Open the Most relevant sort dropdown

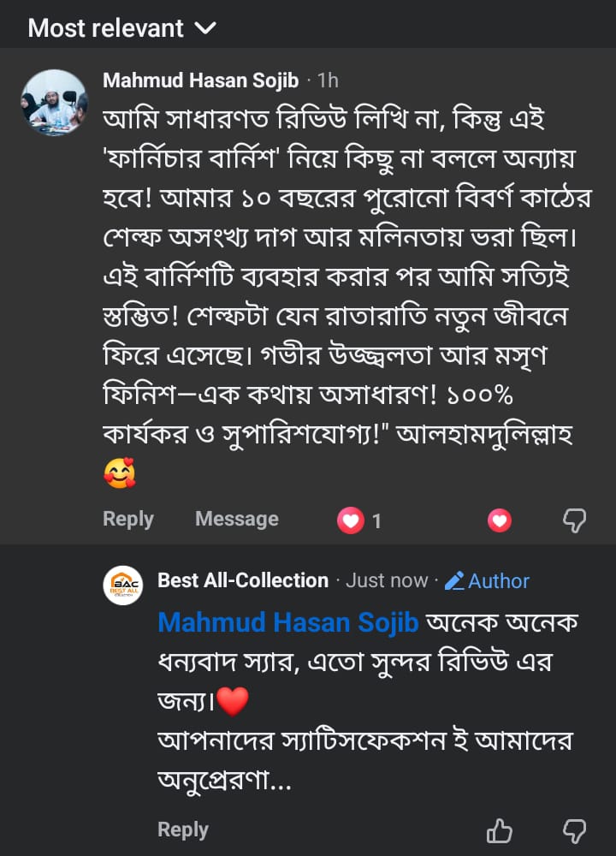point(121,28)
